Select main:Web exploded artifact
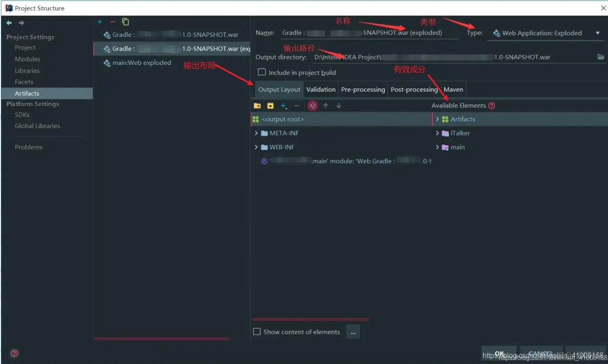This screenshot has width=608, height=364. click(x=172, y=63)
